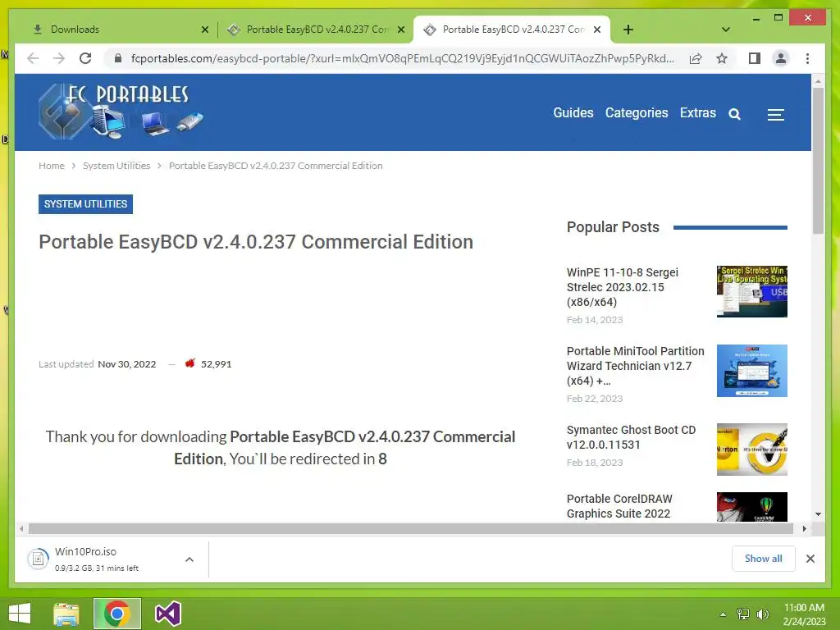Open the Extras menu
The width and height of the screenshot is (840, 630).
(x=697, y=113)
